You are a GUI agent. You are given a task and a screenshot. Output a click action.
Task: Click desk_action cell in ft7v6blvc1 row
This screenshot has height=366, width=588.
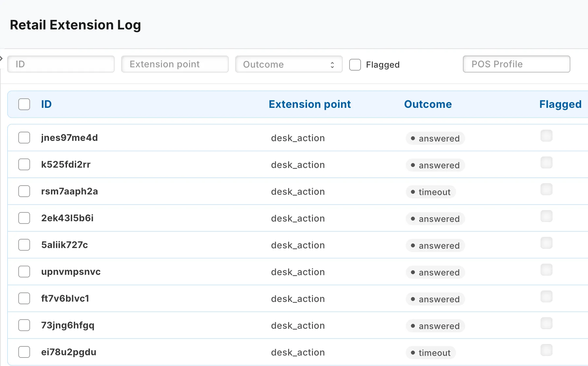(x=298, y=299)
